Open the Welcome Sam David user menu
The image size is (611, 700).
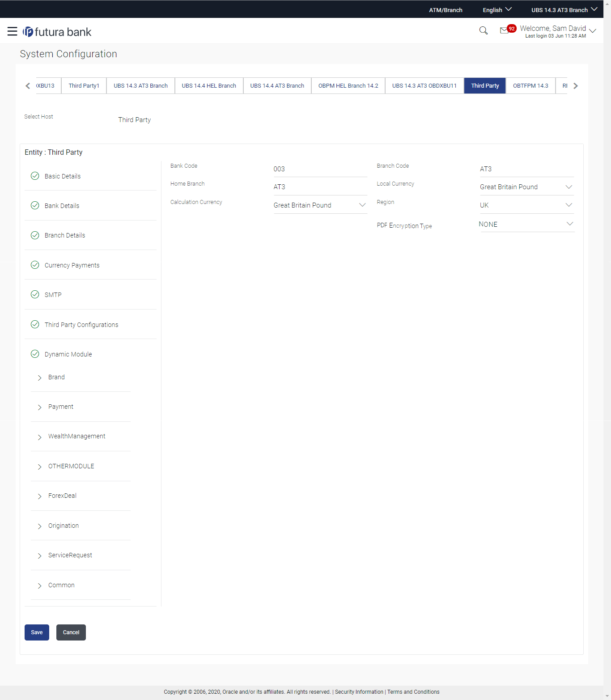[x=558, y=31]
